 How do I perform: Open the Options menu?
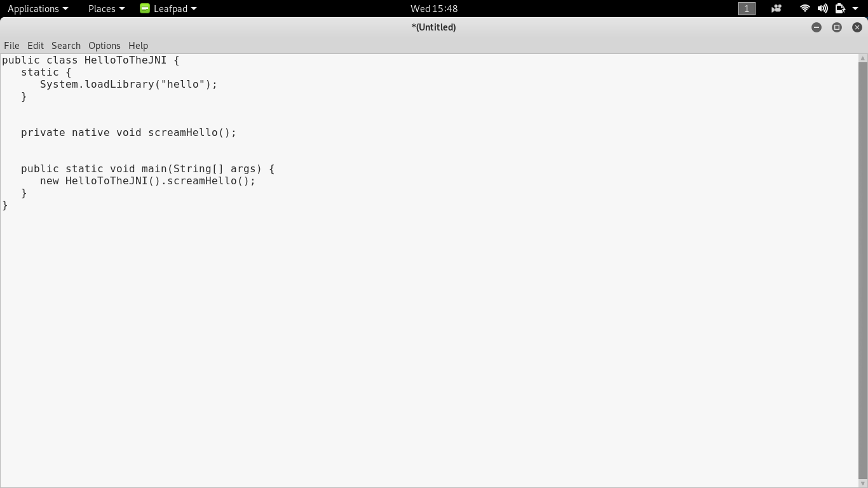(104, 46)
